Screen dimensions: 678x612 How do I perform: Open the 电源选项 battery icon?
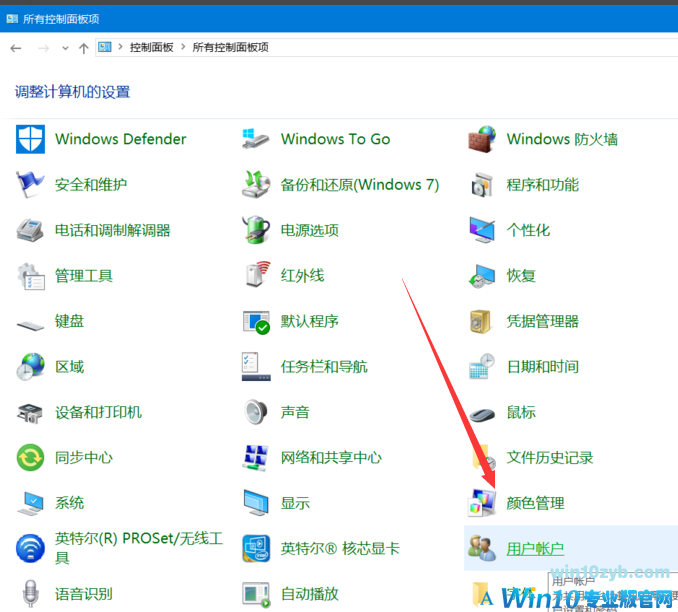pyautogui.click(x=256, y=230)
